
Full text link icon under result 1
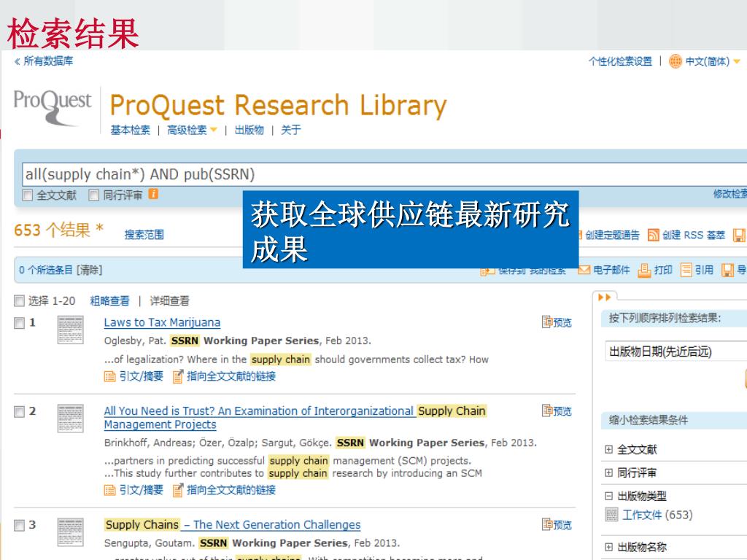(177, 377)
